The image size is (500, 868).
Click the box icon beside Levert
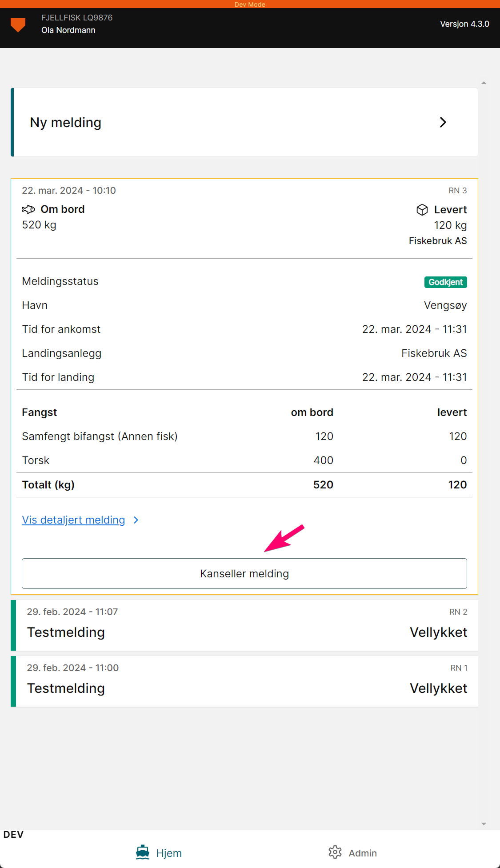(x=422, y=210)
